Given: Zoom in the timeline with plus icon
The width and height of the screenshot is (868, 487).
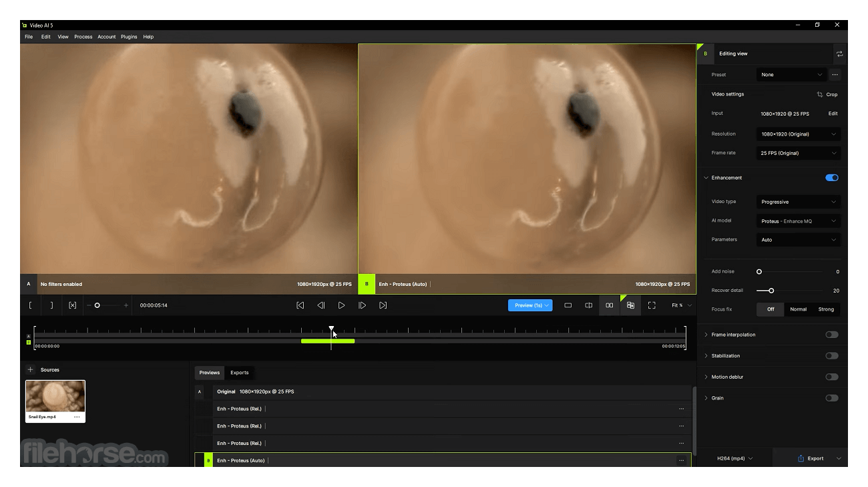Looking at the screenshot, I should [x=126, y=305].
